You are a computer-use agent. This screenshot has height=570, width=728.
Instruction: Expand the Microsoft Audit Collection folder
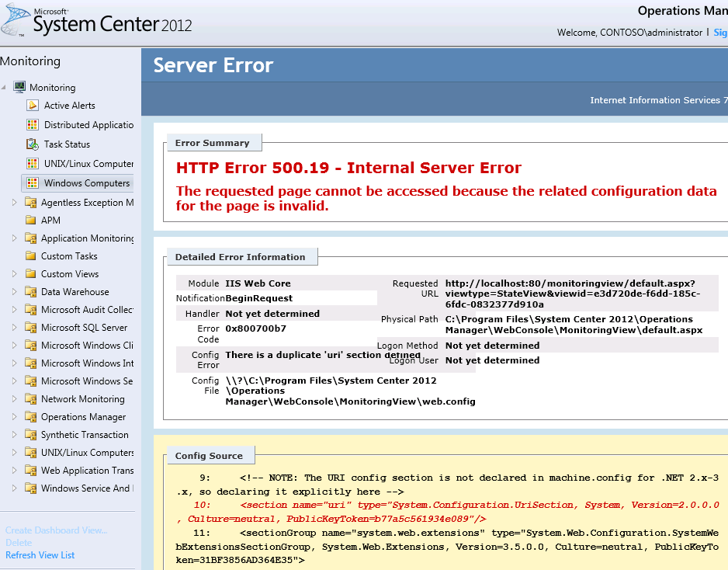(x=15, y=309)
